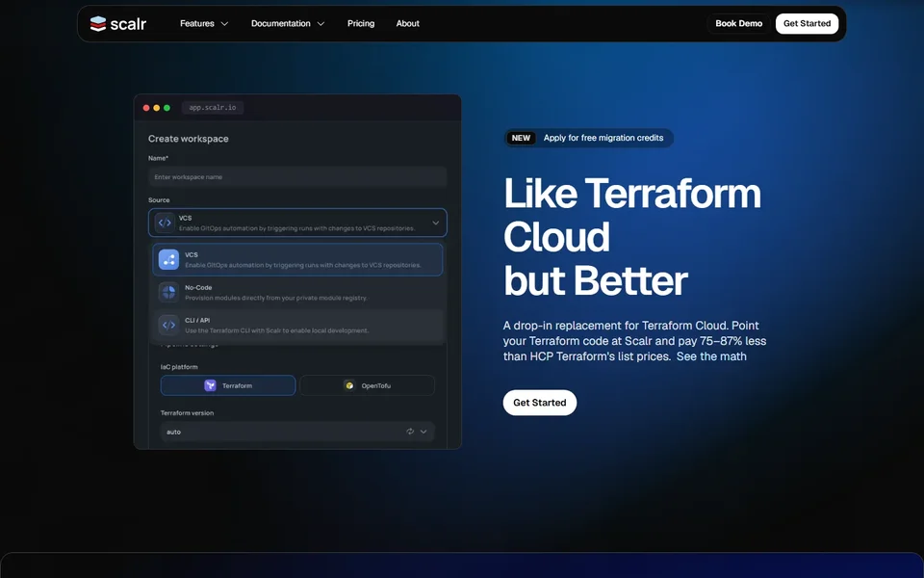Screen dimensions: 924x578
Task: Select OpenTofu as IaC platform
Action: [367, 385]
